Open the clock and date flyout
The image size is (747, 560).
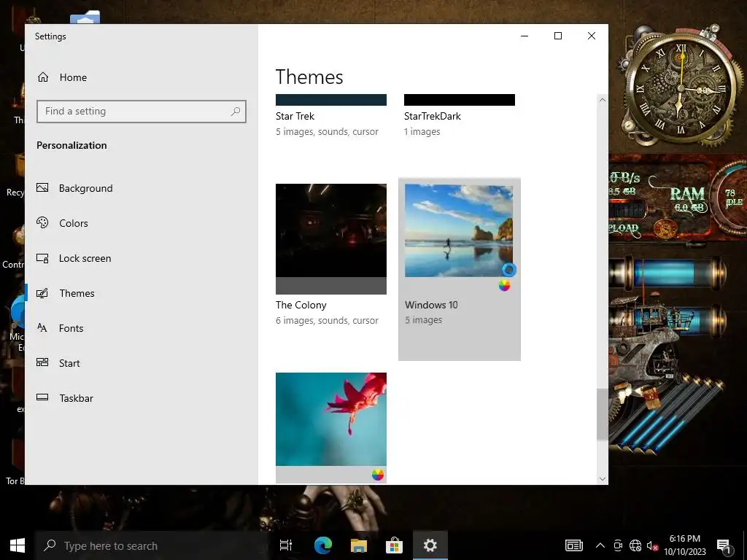click(684, 545)
